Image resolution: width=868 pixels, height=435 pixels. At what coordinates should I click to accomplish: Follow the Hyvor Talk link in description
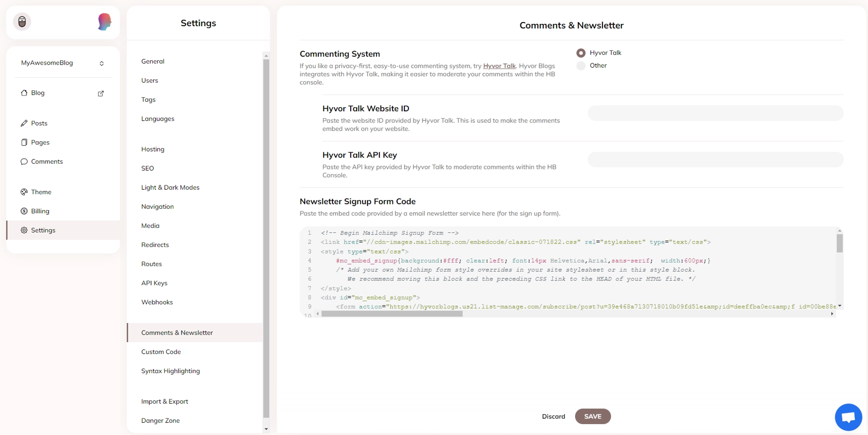pyautogui.click(x=499, y=66)
